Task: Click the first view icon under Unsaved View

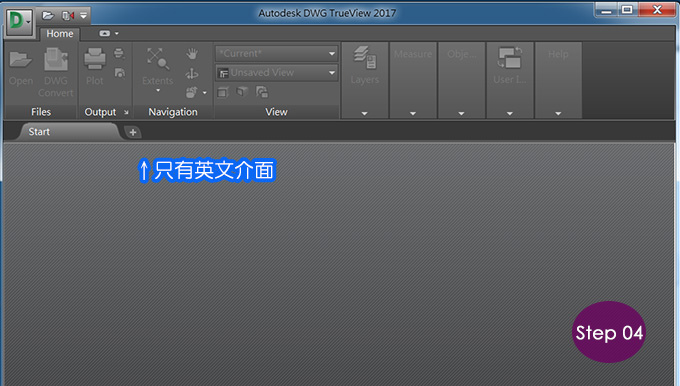Action: (x=222, y=92)
